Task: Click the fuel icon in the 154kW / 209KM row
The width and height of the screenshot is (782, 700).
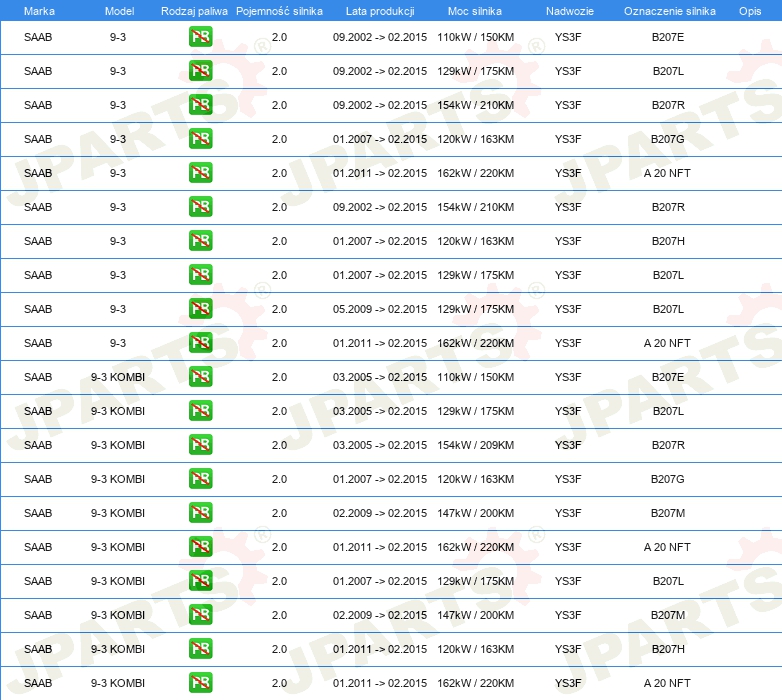Action: 200,445
